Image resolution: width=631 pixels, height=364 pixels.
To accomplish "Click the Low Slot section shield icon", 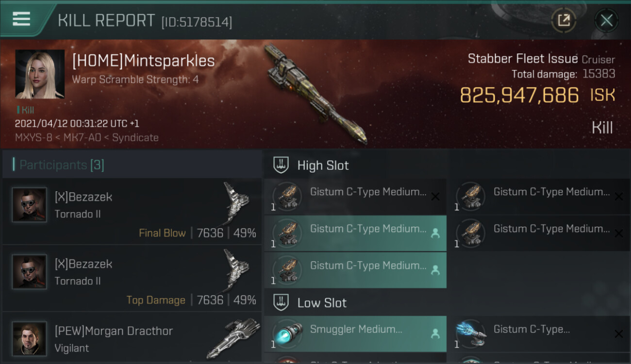I will pyautogui.click(x=282, y=303).
